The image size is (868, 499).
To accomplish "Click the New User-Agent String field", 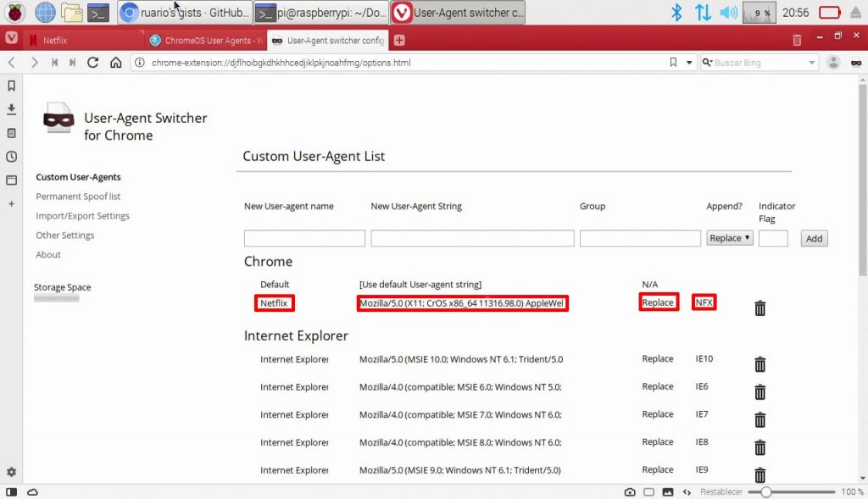I will (x=472, y=238).
